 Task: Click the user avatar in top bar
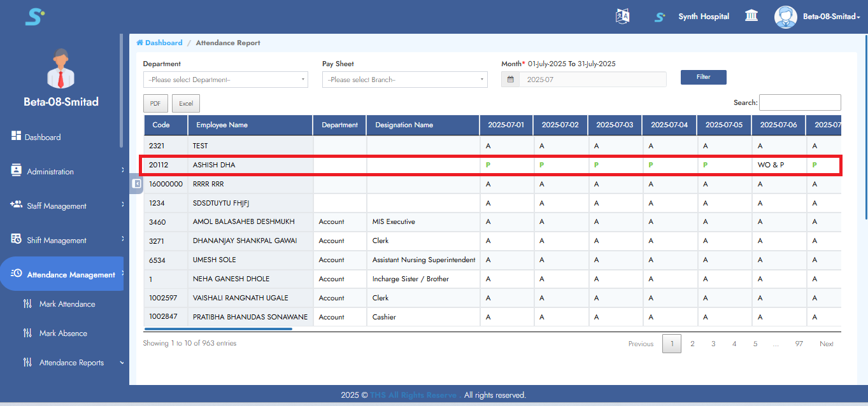(785, 17)
